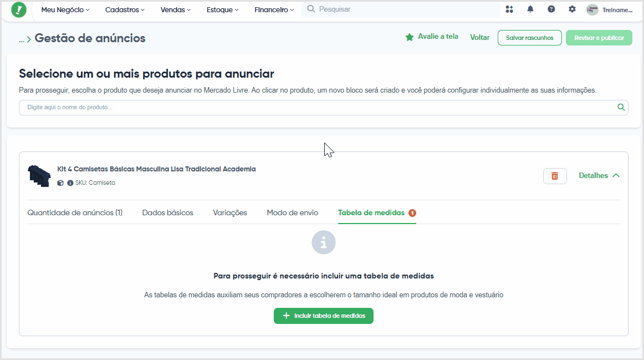Viewport: 644px width, 360px height.
Task: Click the camisetas product thumbnail
Action: point(39,176)
